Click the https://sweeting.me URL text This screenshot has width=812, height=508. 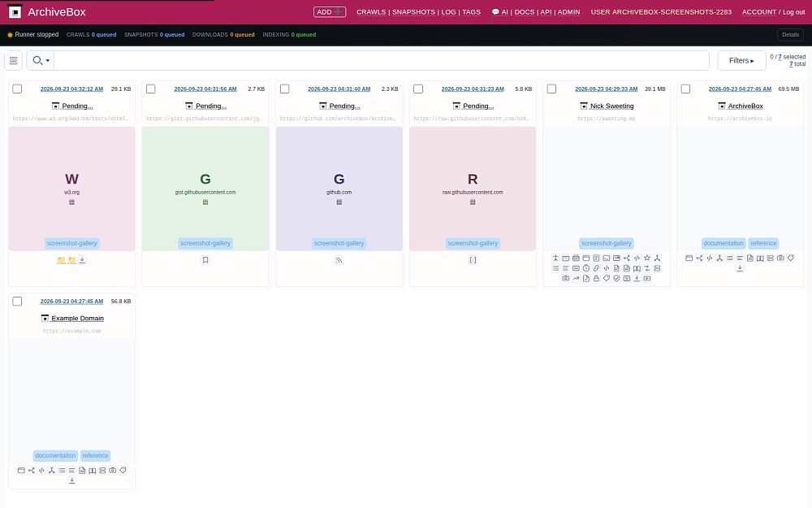click(x=606, y=119)
